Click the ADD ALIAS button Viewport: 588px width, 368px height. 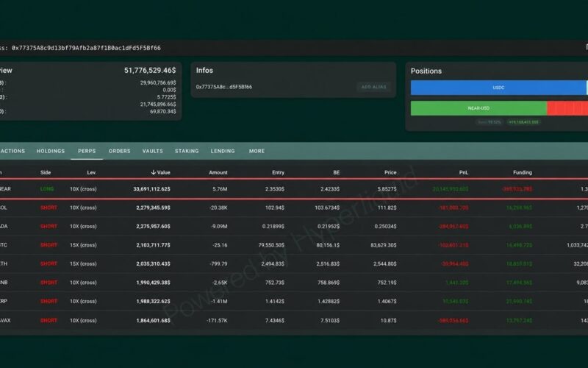pos(373,87)
